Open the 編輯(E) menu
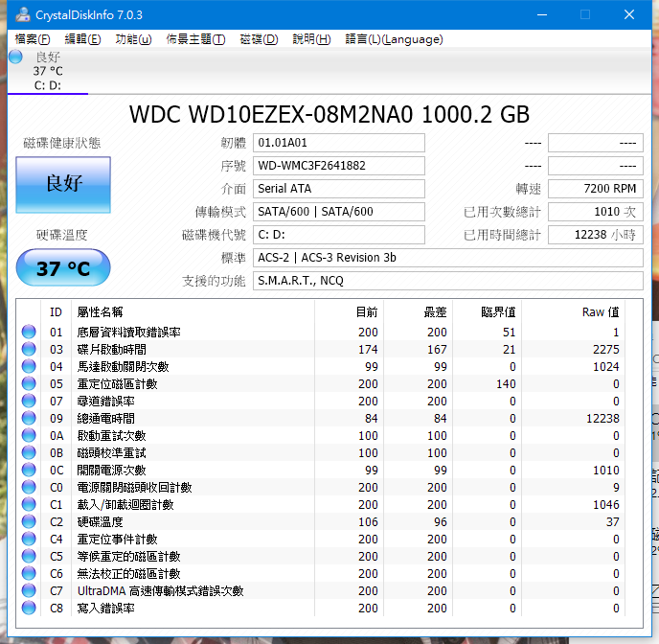Screen dimensions: 659x644 [x=82, y=39]
